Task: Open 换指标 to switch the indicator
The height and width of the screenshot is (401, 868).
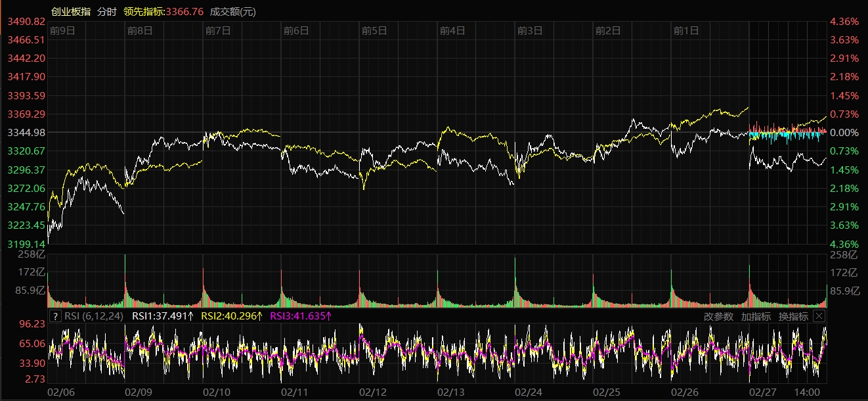Action: [793, 316]
